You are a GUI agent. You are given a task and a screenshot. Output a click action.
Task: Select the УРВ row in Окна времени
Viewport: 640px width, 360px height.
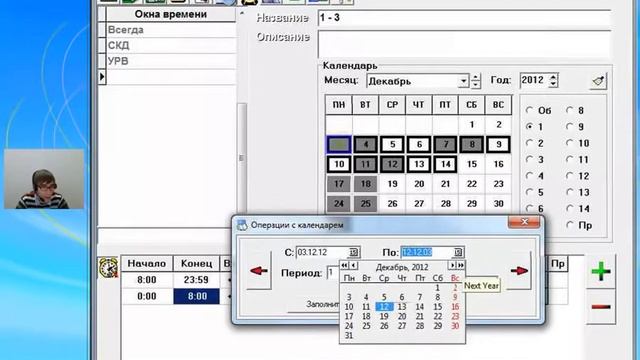(171, 61)
